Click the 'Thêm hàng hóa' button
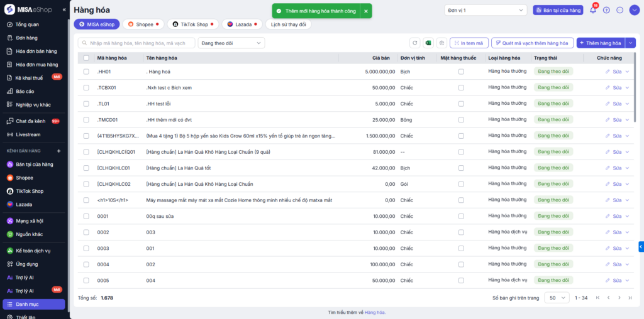644x319 pixels. (600, 43)
